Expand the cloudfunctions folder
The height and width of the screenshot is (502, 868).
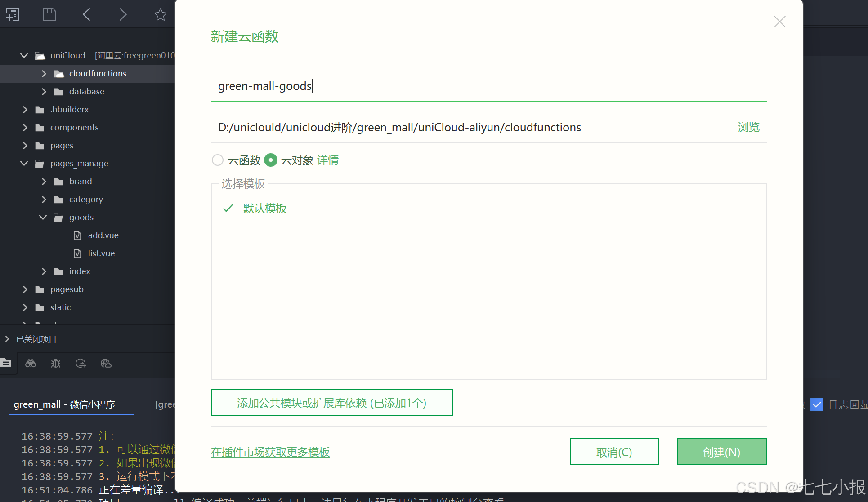coord(44,73)
